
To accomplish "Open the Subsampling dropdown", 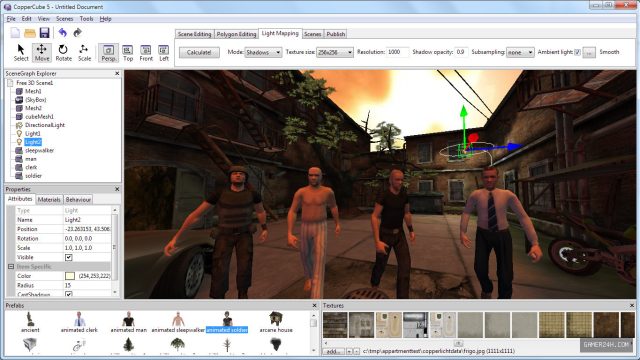I will (x=520, y=52).
